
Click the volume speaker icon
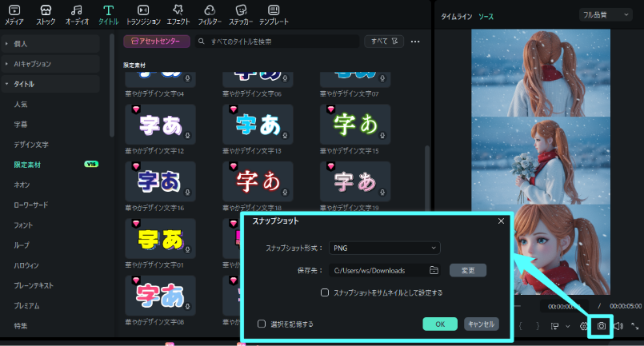pos(618,326)
